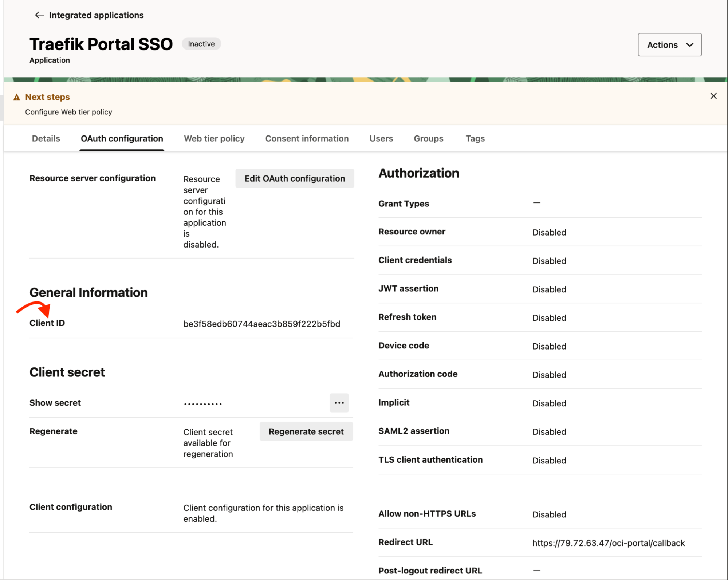
Task: Click the Authorization code Disabled value
Action: pyautogui.click(x=549, y=375)
